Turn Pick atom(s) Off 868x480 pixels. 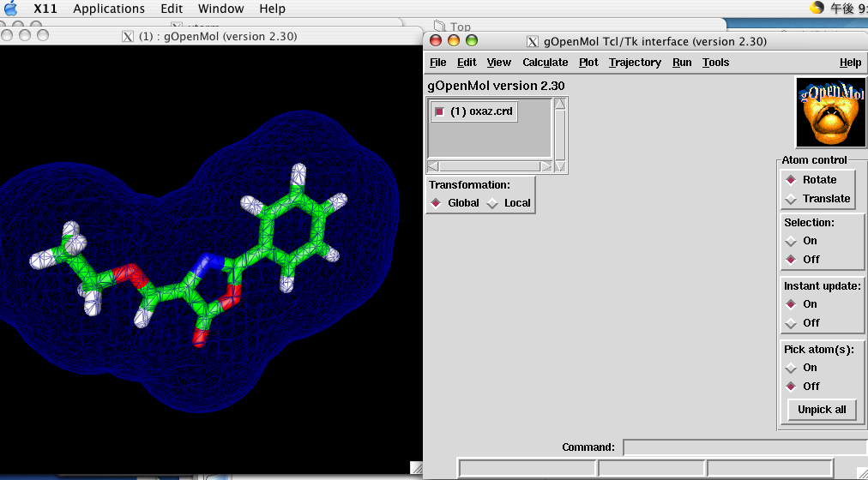pyautogui.click(x=803, y=387)
